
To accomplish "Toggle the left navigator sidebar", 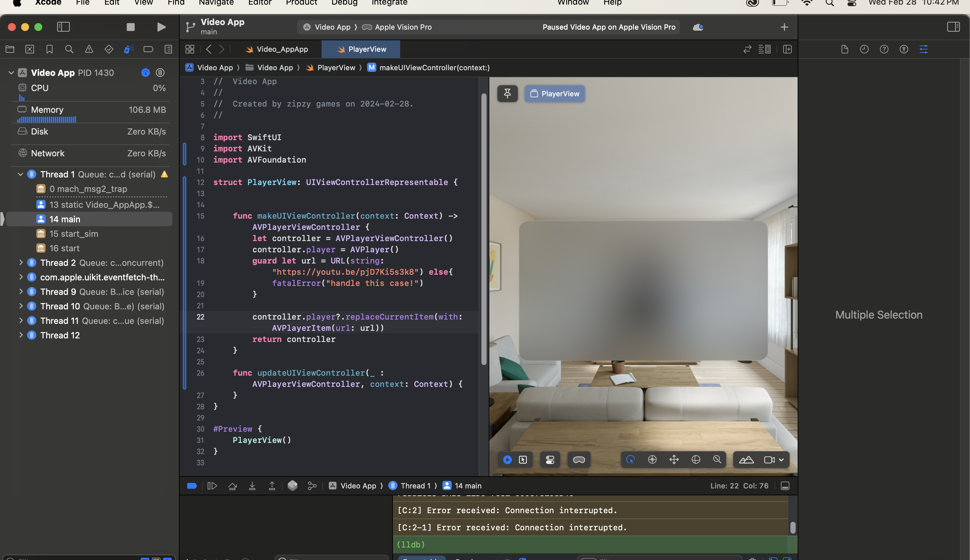I will point(63,27).
